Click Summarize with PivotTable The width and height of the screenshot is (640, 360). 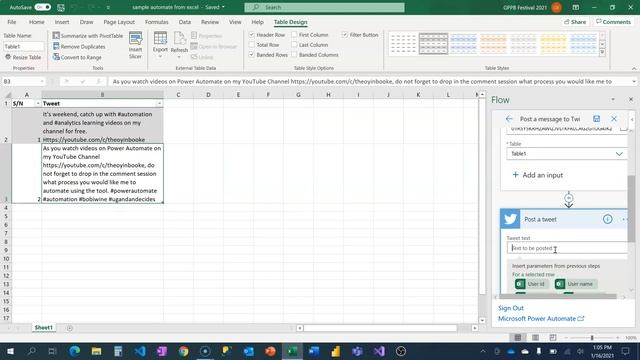coord(88,36)
